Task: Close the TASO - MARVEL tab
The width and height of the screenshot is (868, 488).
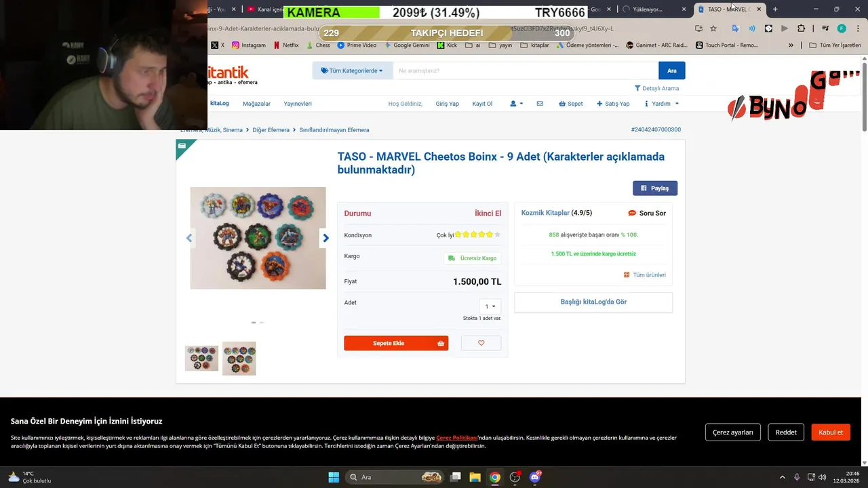Action: point(759,9)
